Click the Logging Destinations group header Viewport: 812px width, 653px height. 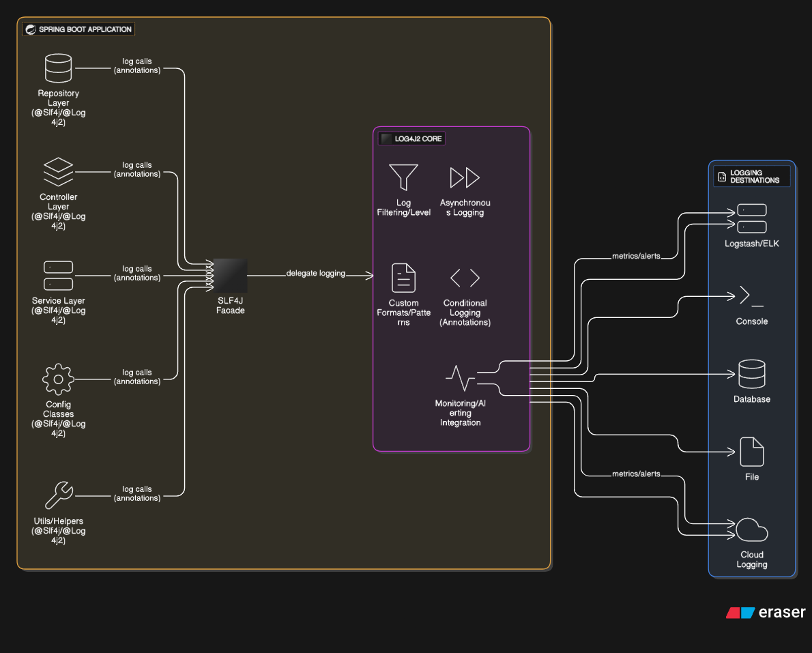[x=752, y=177]
